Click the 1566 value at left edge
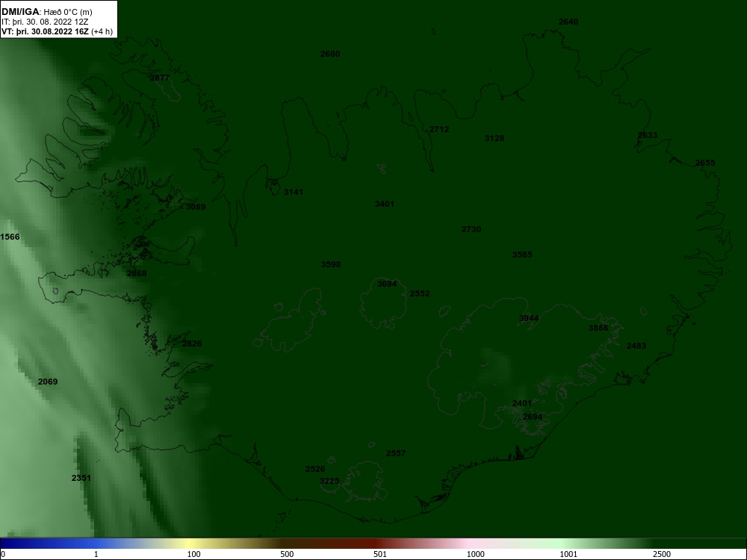This screenshot has width=747, height=560. [10, 237]
